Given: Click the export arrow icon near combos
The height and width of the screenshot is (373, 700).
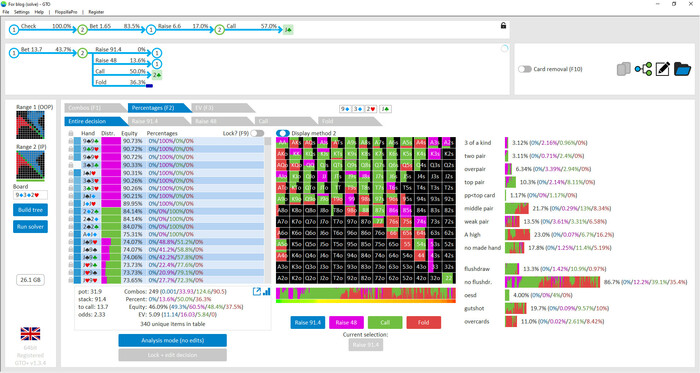Looking at the screenshot, I should 257,291.
